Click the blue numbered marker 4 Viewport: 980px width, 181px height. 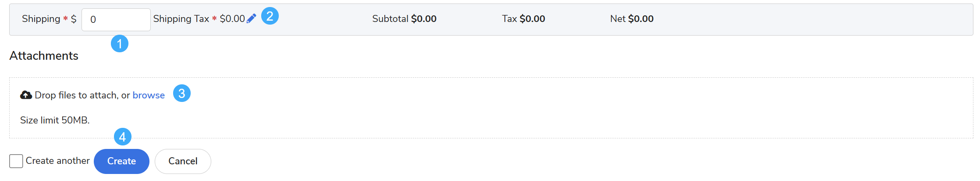coord(122,137)
